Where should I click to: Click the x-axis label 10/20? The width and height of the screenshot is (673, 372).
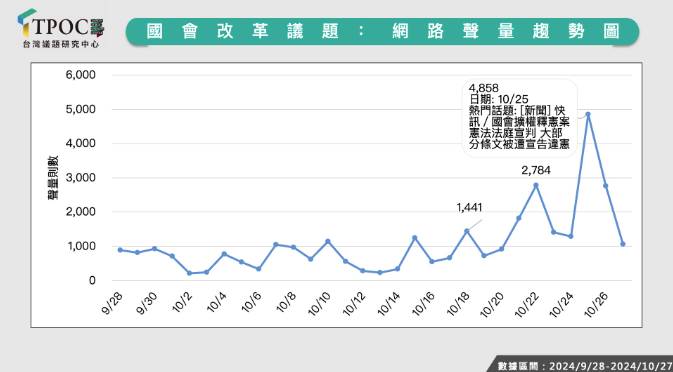pos(493,304)
